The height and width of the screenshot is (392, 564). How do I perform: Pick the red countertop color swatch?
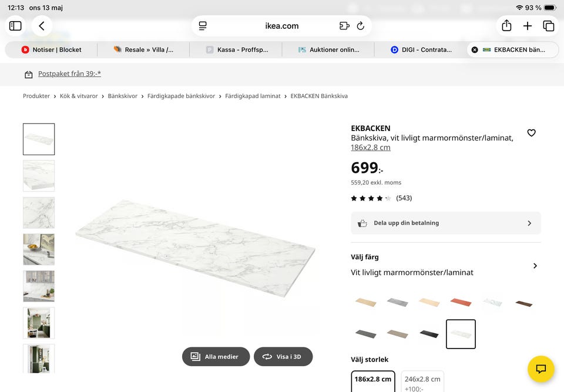click(x=461, y=302)
